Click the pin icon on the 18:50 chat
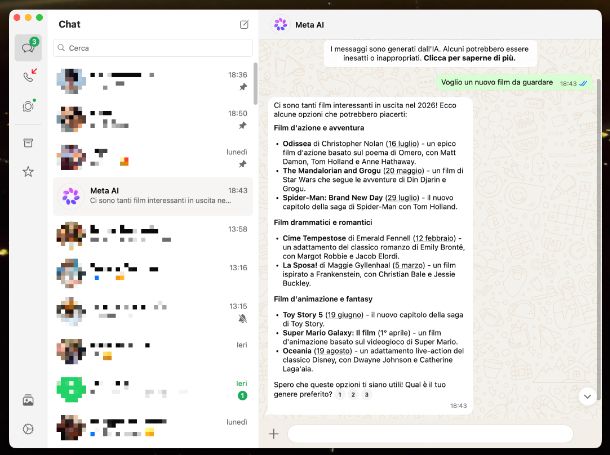This screenshot has width=610, height=455. click(243, 126)
